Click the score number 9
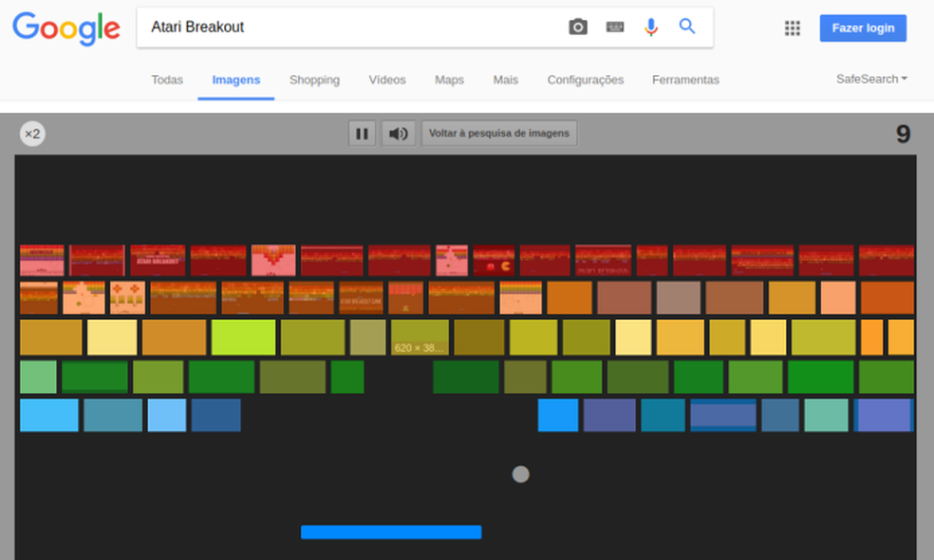Image resolution: width=934 pixels, height=560 pixels. (x=903, y=134)
